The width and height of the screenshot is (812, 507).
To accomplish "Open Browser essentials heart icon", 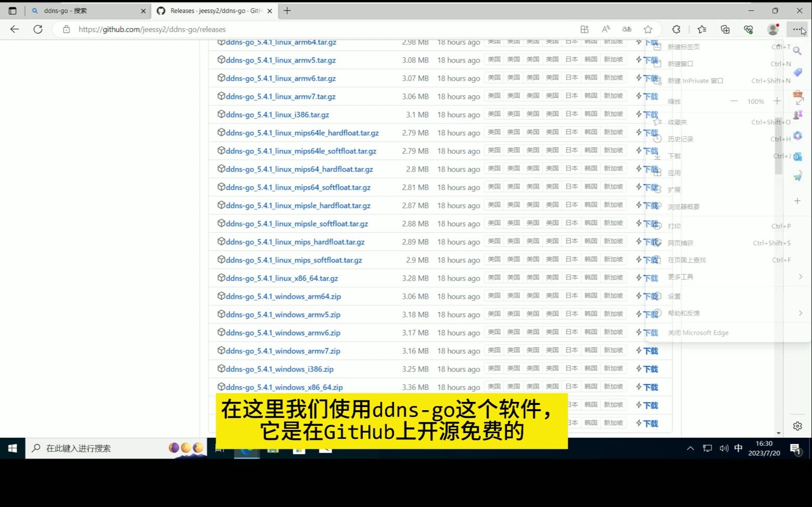I will (x=748, y=29).
